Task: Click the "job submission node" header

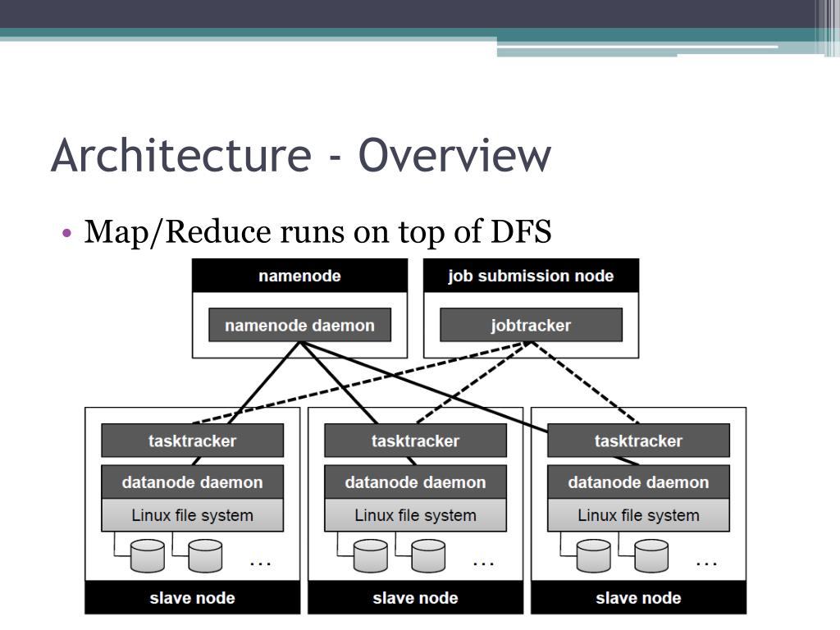Action: (x=531, y=276)
